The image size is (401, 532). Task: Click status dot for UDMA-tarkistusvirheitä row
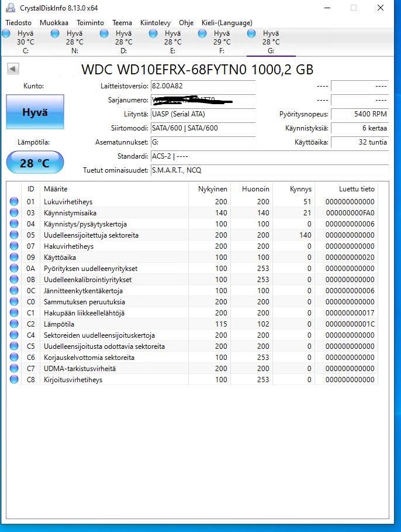(x=14, y=369)
